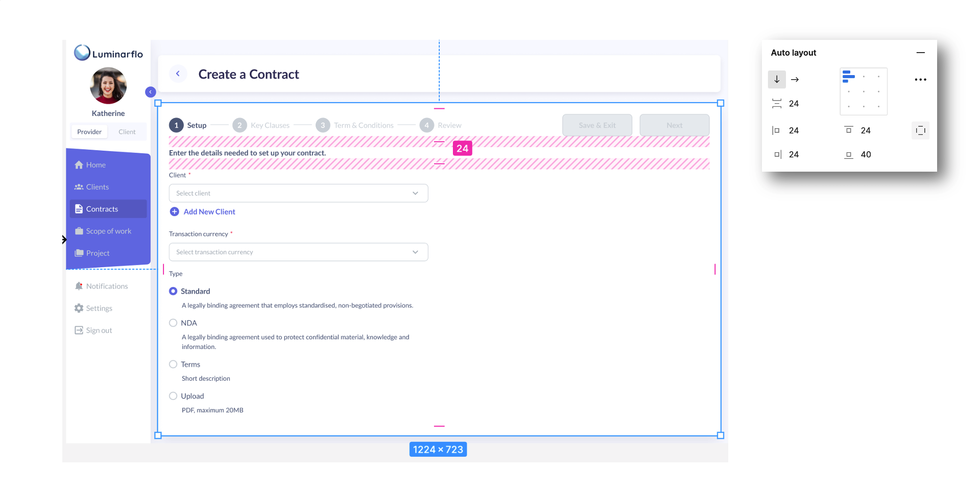
Task: Click the back arrow beside Create a Contract
Action: coord(178,74)
